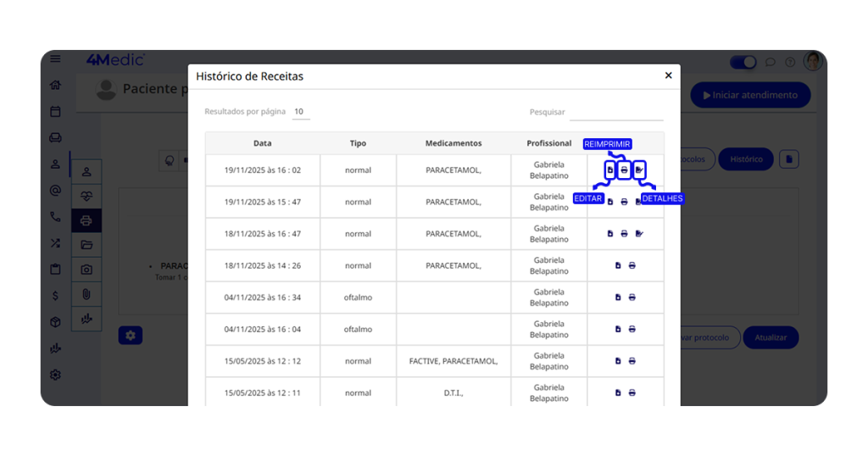Viewport: 868px width, 456px height.
Task: Open the printer tab in patient sidebar
Action: click(86, 220)
